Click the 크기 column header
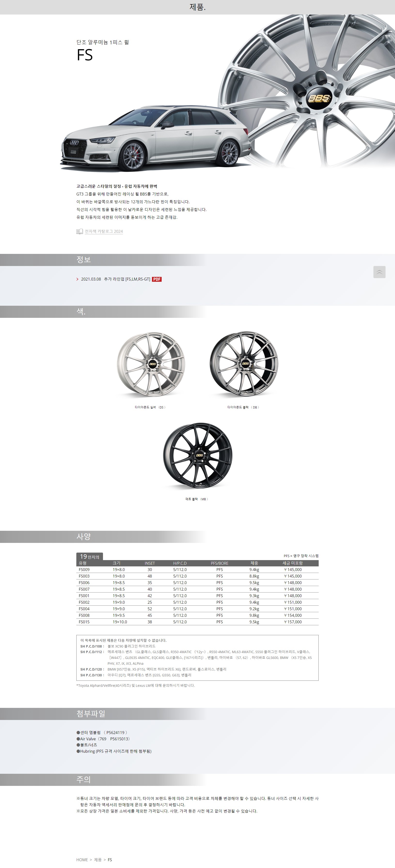The width and height of the screenshot is (395, 868). click(116, 563)
